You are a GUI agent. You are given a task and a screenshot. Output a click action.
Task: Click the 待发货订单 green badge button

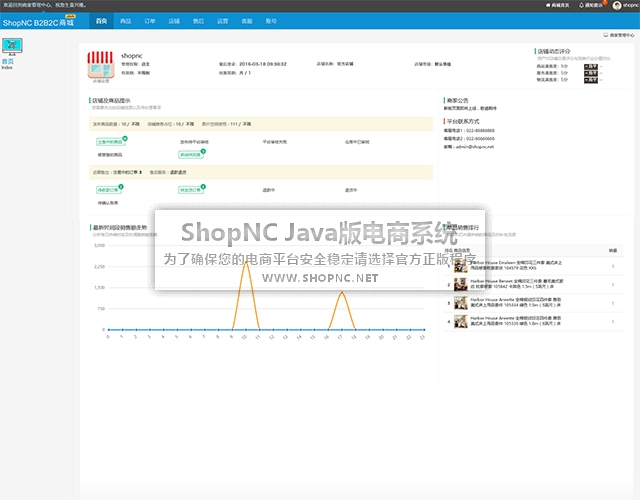coord(191,190)
